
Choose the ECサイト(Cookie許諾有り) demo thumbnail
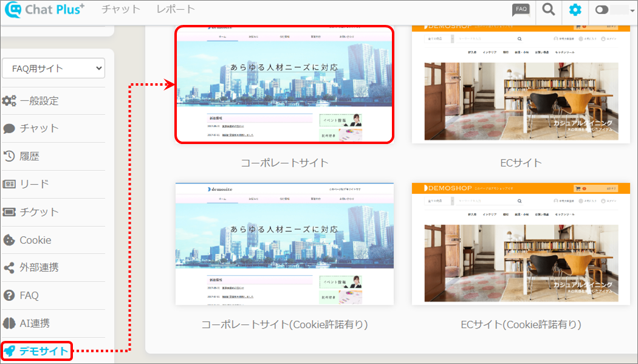pos(521,244)
